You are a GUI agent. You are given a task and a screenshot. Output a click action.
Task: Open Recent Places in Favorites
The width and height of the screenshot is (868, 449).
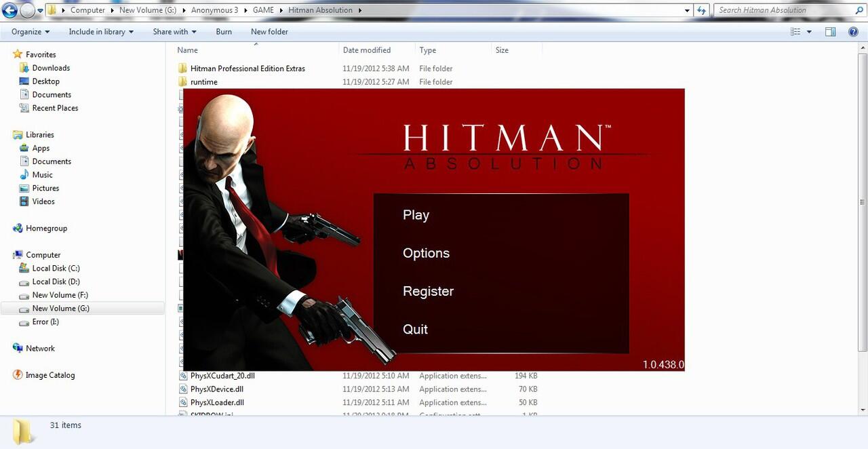[55, 108]
